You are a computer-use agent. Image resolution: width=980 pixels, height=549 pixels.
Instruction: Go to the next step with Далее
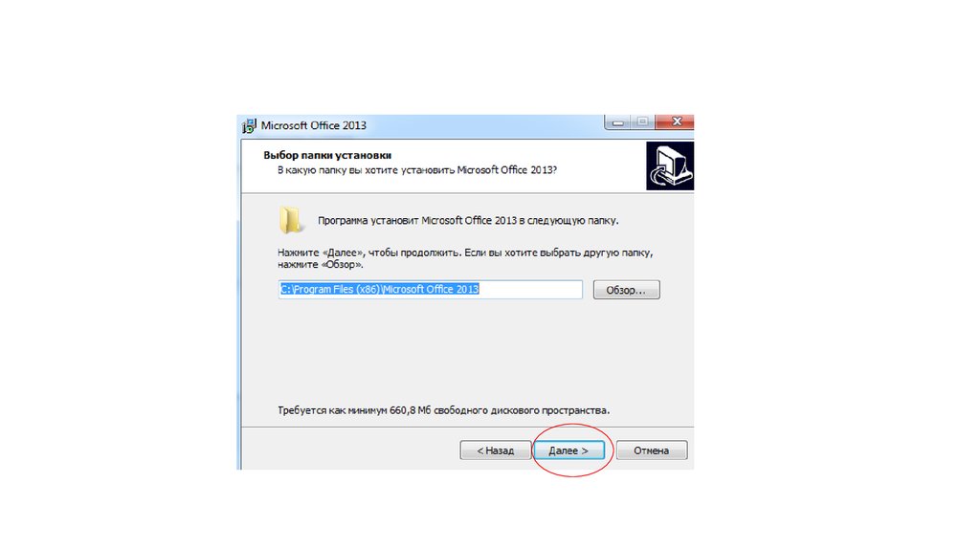coord(568,450)
